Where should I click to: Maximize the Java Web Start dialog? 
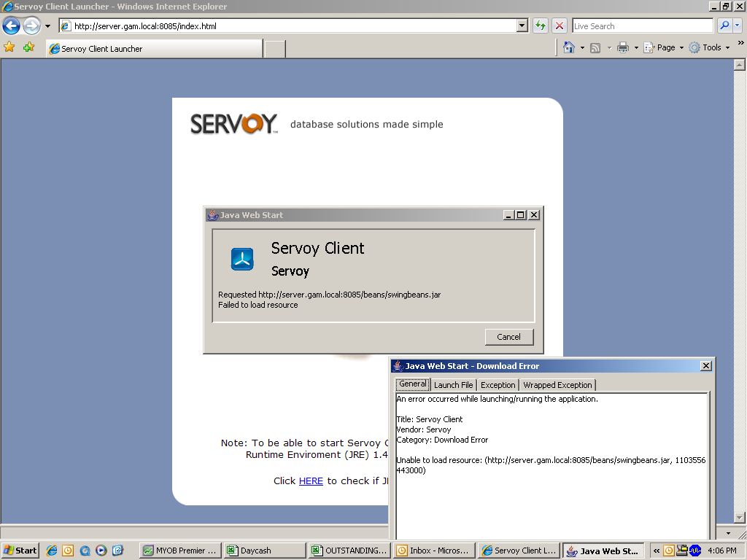[x=521, y=215]
